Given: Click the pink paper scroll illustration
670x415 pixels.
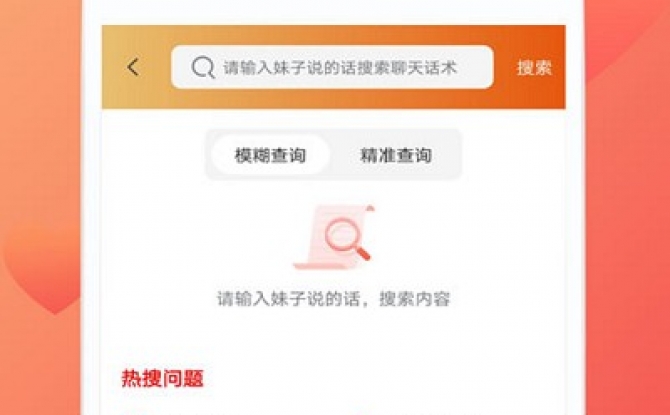Looking at the screenshot, I should pos(333,237).
